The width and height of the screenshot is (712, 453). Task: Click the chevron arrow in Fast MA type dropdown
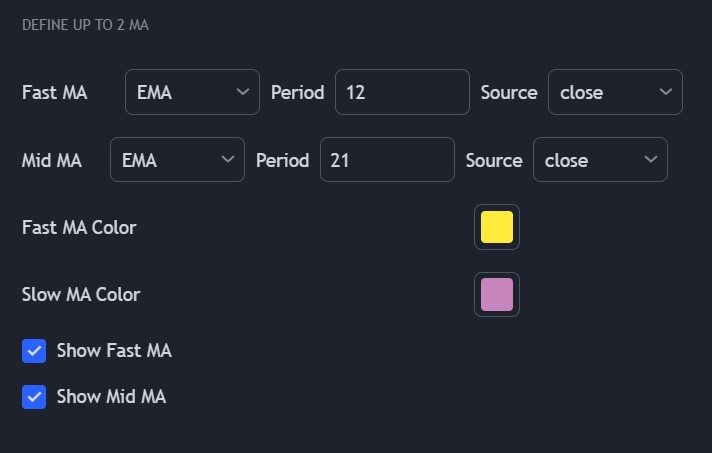tap(242, 92)
